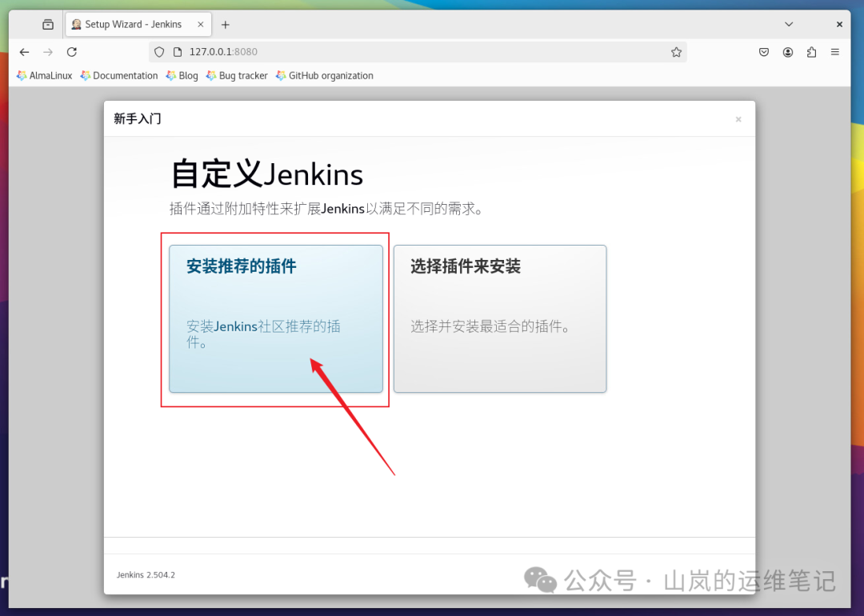
Task: Bookmark this page with the star icon
Action: point(676,51)
